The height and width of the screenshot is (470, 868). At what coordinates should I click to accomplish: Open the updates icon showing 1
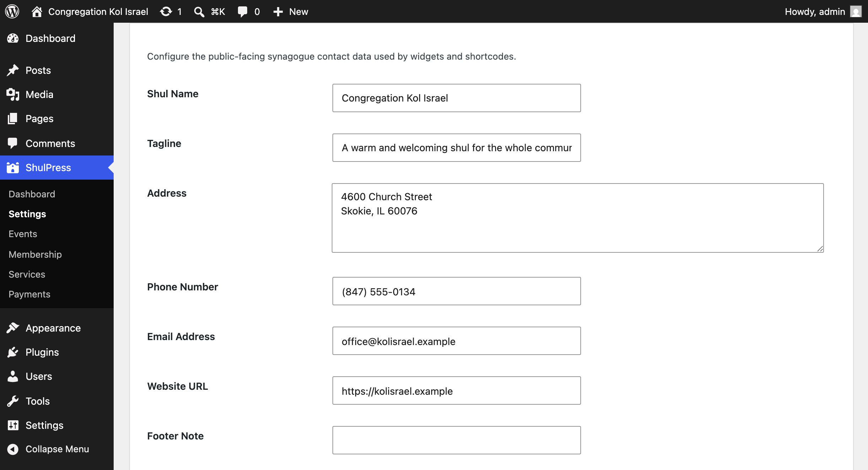166,12
